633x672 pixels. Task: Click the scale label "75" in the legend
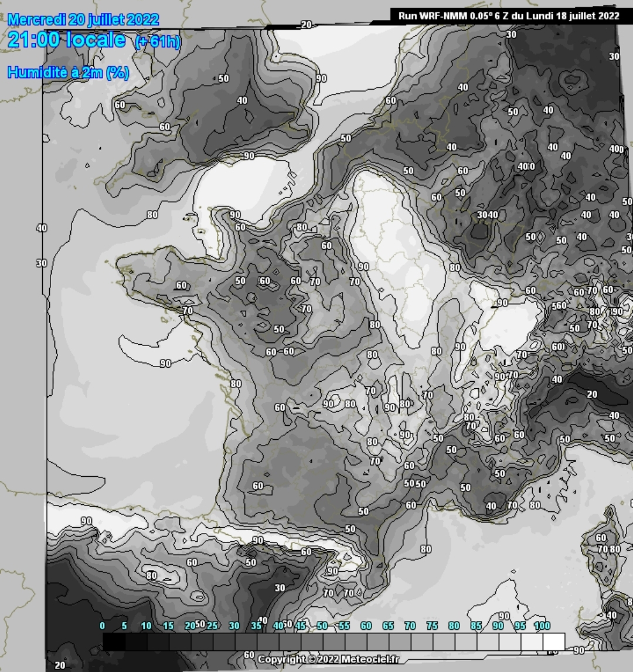click(x=432, y=626)
